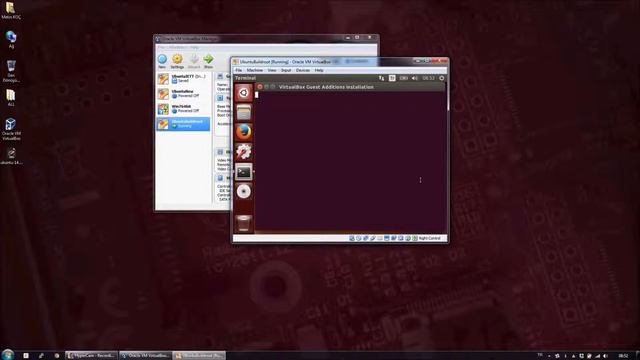This screenshot has width=640, height=360.
Task: Click the clock time in Ubuntu panel
Action: (428, 78)
